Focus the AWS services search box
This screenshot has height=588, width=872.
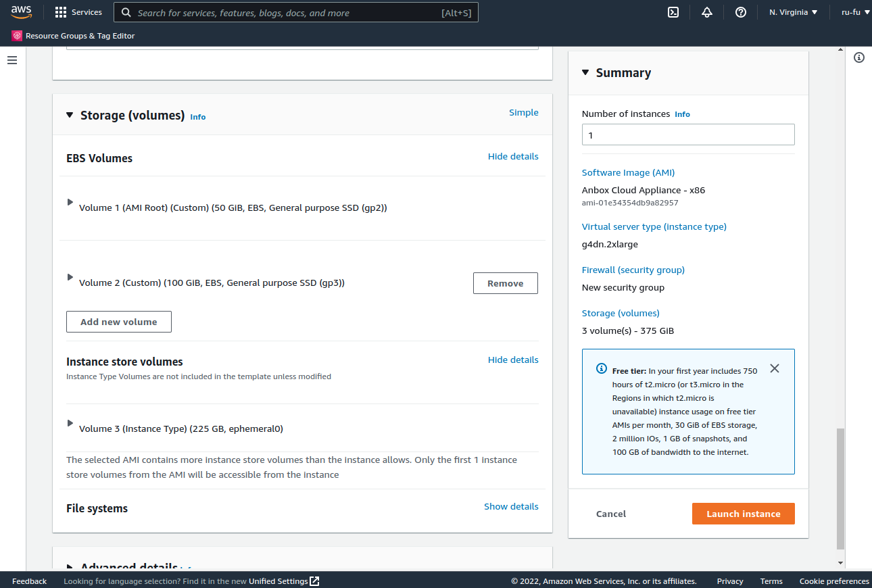click(x=296, y=13)
